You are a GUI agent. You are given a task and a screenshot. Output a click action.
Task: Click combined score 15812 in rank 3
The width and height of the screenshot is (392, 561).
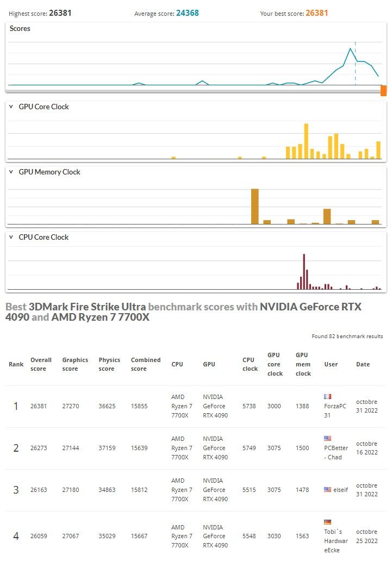tap(139, 490)
